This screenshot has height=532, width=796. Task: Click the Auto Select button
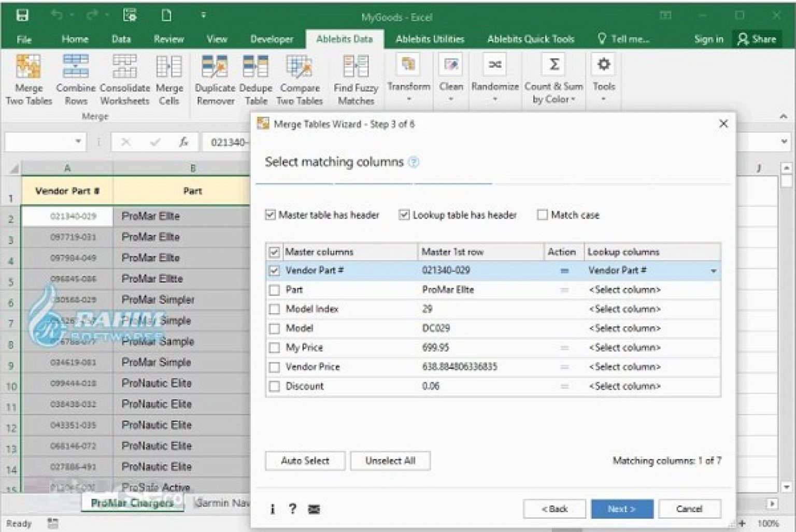[305, 461]
